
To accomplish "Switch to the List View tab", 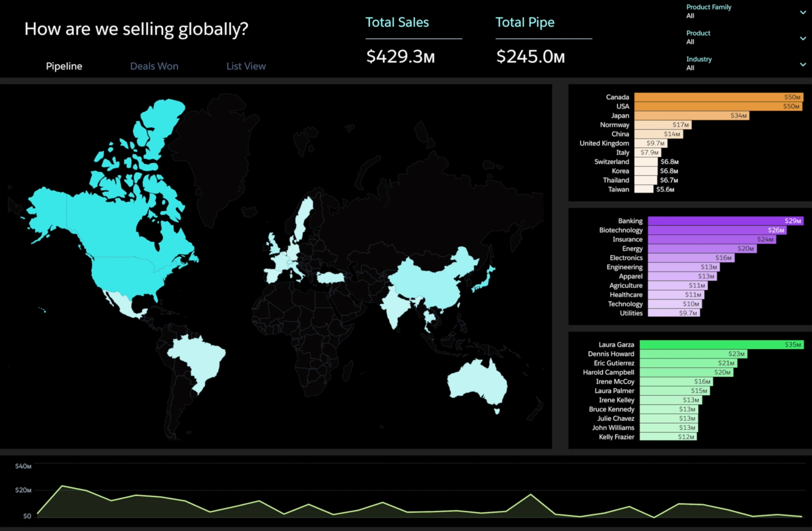I will 246,66.
